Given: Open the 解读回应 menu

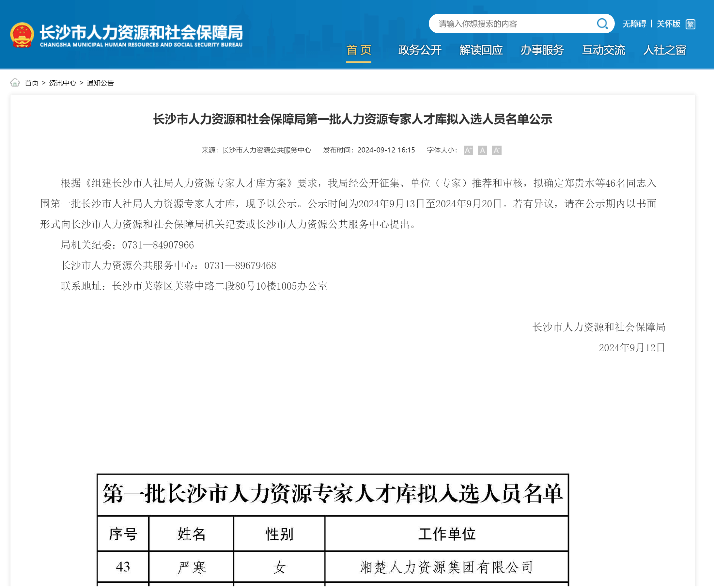Looking at the screenshot, I should pyautogui.click(x=481, y=50).
